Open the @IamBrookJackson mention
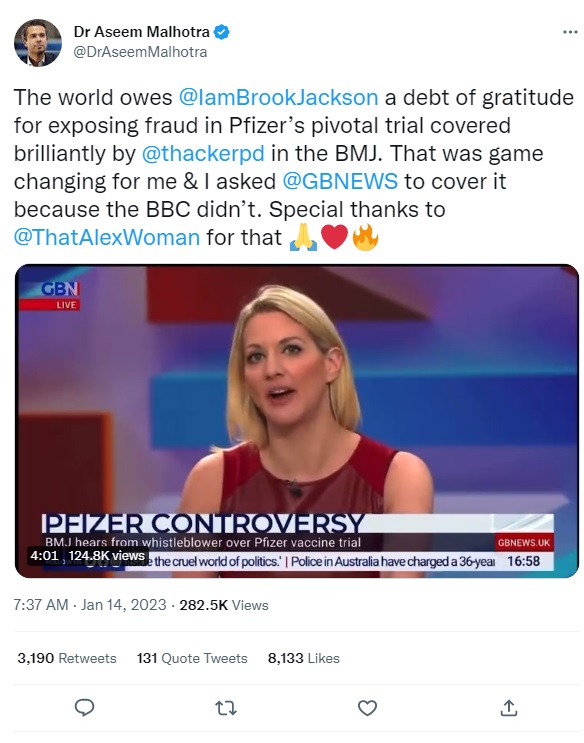Screen dimensions: 584x743 point(278,98)
